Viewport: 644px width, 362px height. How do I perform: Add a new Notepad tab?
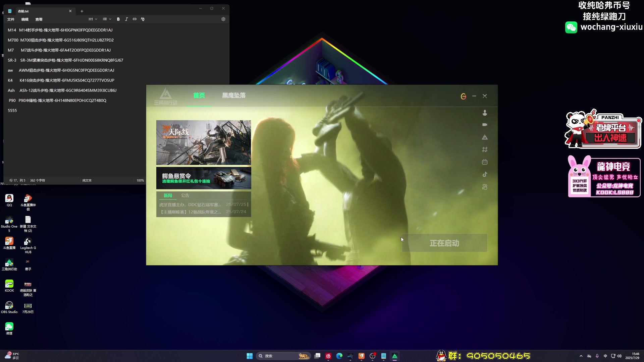(82, 11)
